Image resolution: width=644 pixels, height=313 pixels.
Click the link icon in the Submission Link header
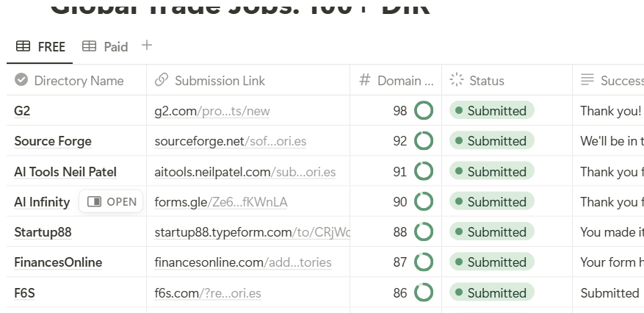click(x=162, y=79)
